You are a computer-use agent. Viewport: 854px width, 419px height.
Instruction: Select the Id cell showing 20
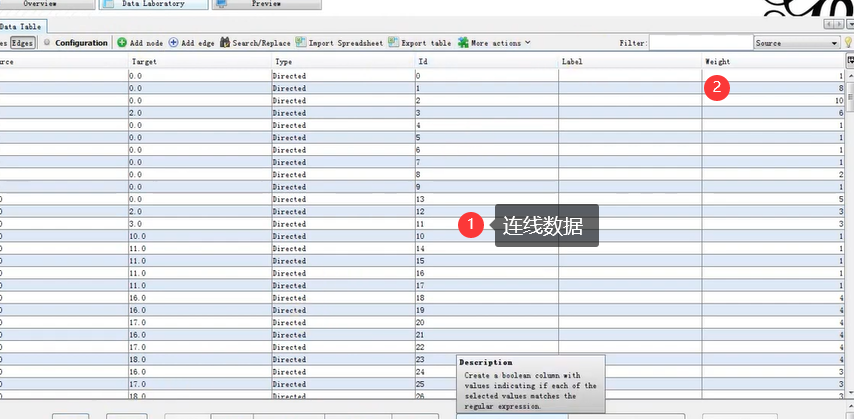point(486,323)
